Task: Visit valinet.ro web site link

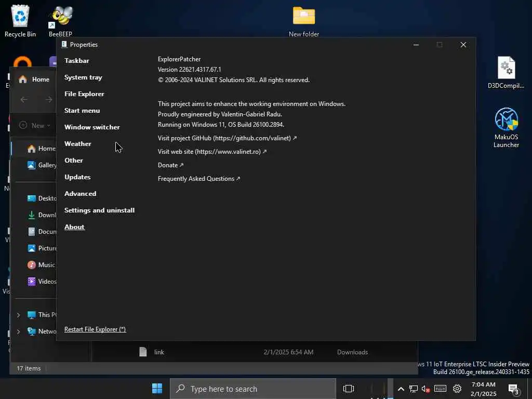Action: click(x=212, y=152)
